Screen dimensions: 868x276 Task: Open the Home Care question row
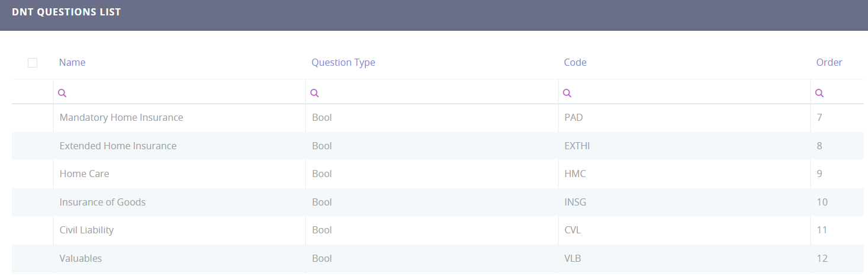tap(84, 174)
